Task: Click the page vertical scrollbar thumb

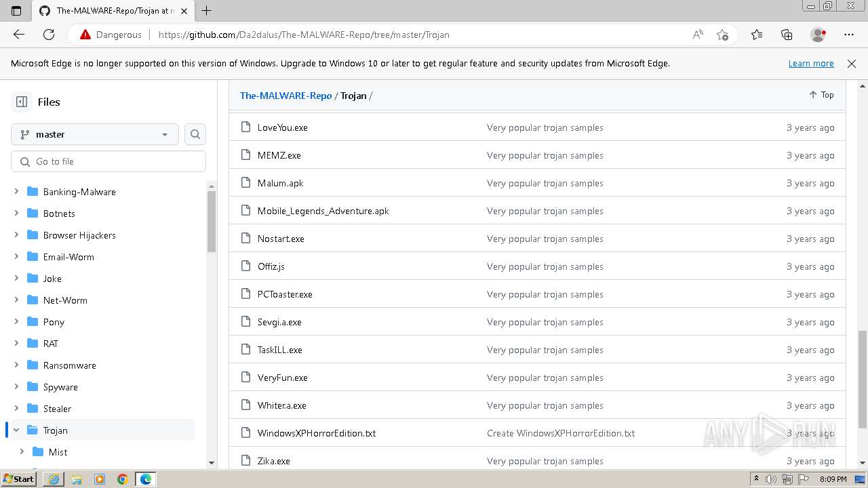Action: pyautogui.click(x=863, y=380)
